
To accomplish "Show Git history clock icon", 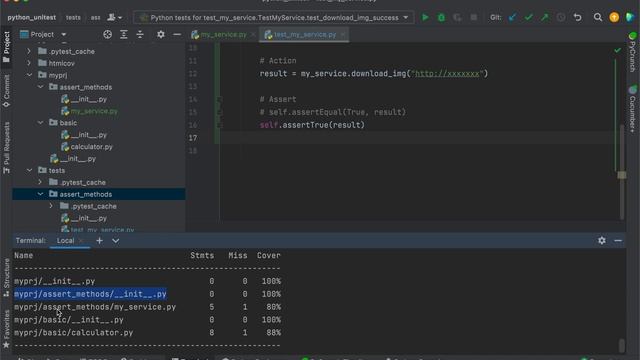I will click(561, 18).
